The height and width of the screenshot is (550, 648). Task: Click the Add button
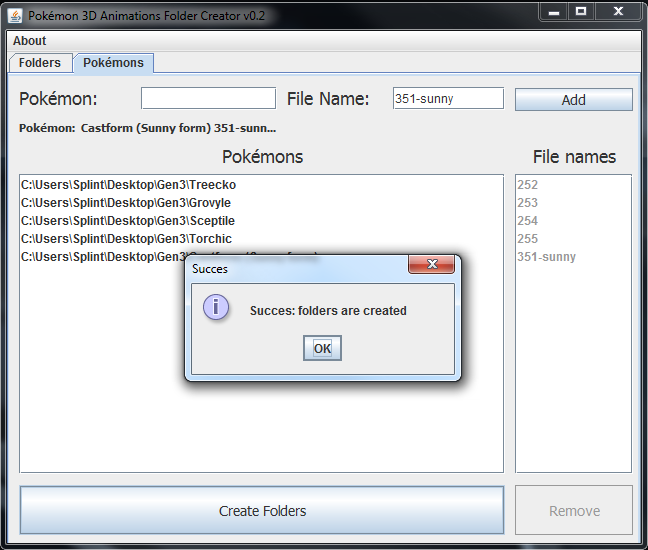click(x=574, y=100)
